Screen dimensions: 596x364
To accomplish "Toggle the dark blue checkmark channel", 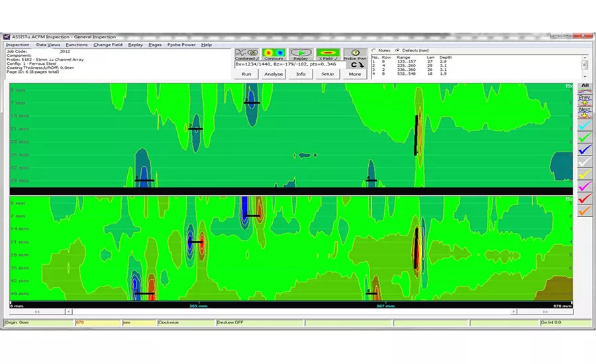I will click(585, 150).
